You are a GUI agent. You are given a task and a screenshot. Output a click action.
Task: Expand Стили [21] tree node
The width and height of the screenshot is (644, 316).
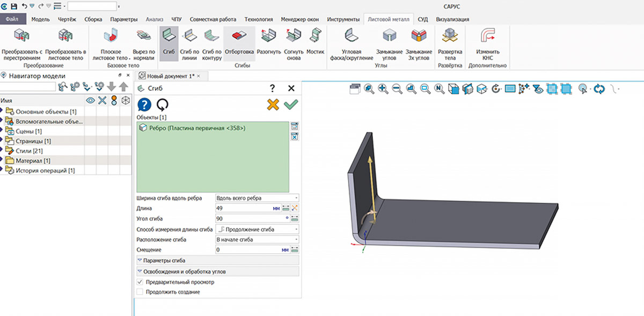point(2,151)
